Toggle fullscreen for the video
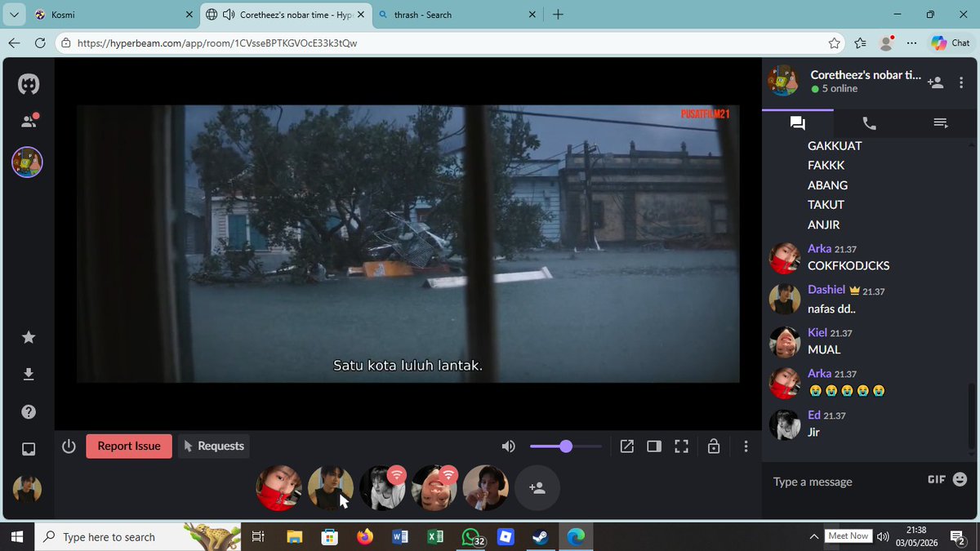Screen dimensions: 980x551 [x=681, y=447]
